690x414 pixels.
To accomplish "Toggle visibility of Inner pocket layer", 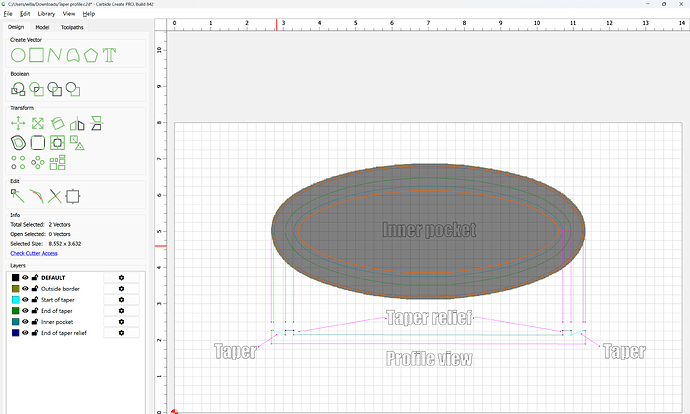I will 26,322.
